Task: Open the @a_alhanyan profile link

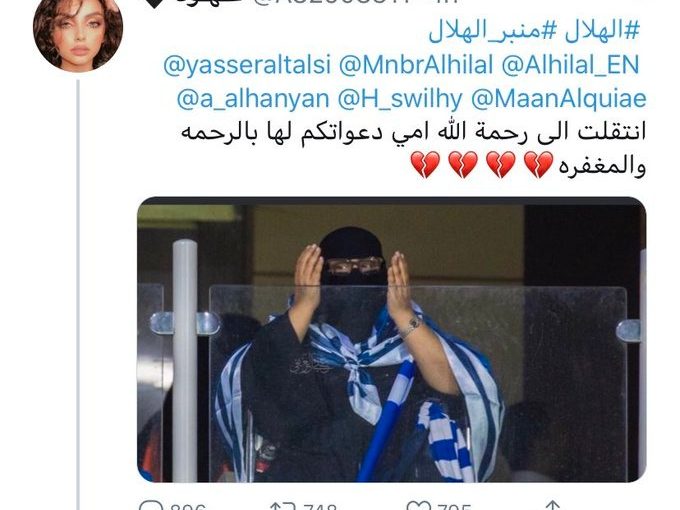Action: click(x=253, y=99)
